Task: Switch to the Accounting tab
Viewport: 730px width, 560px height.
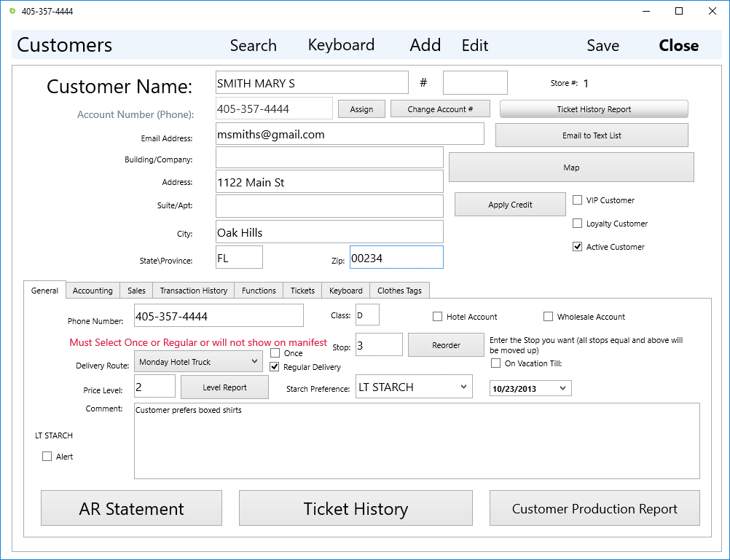Action: (93, 291)
